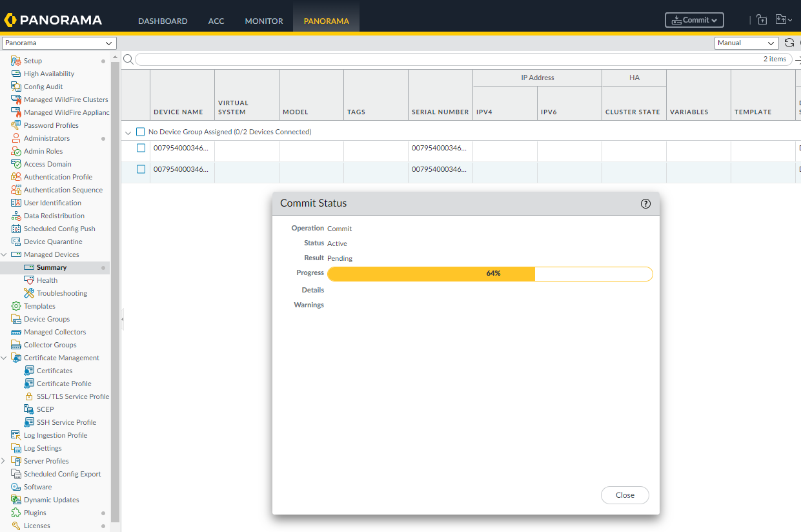Click the Certificates icon
Screen dimensions: 801x532
tap(29, 371)
